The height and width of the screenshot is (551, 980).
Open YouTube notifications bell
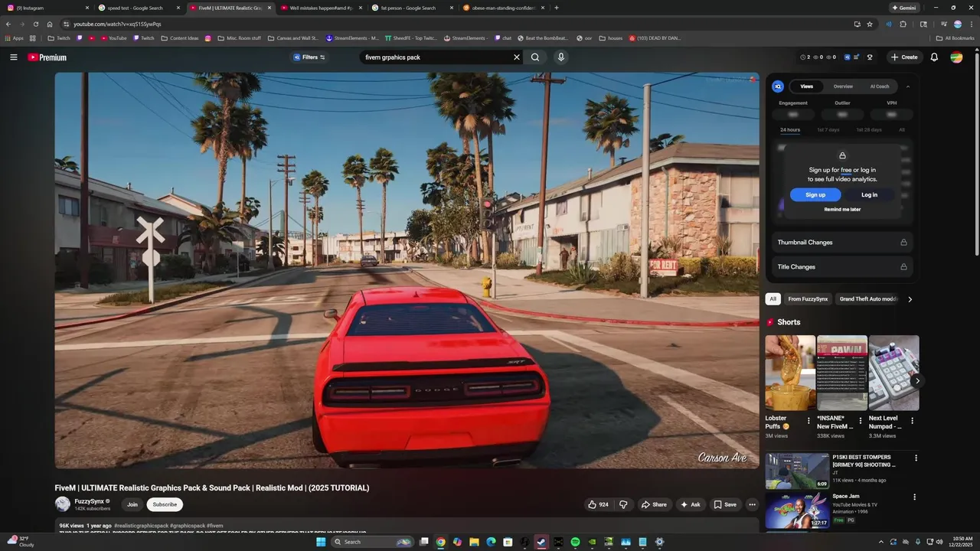(x=934, y=57)
